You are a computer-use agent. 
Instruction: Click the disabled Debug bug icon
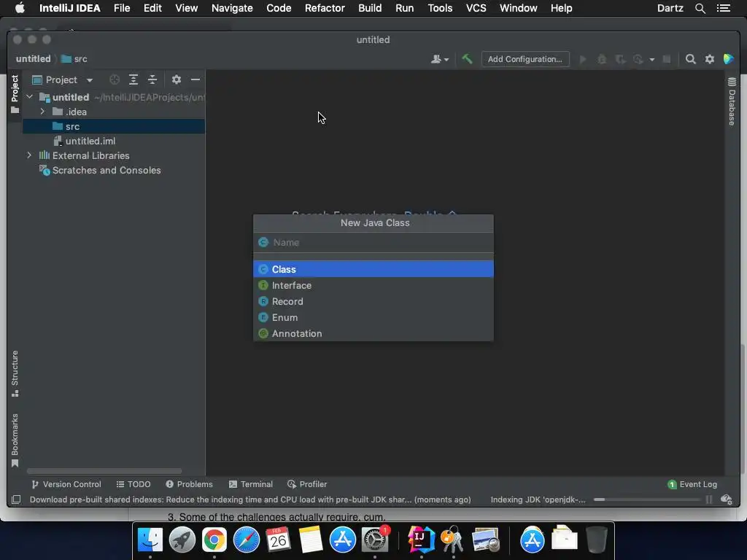[602, 59]
